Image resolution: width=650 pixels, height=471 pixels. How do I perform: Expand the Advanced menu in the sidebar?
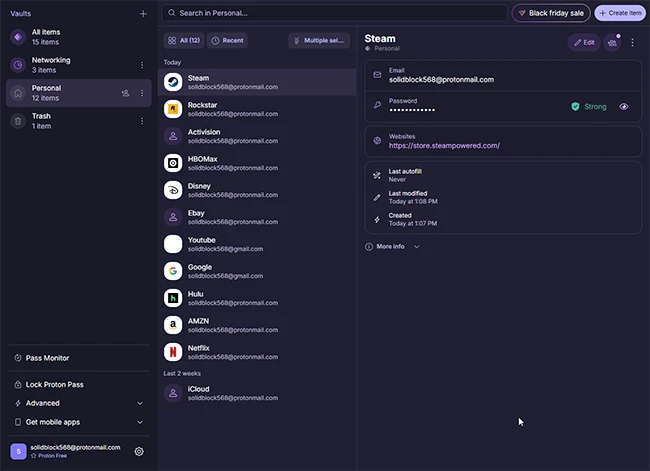(78, 403)
